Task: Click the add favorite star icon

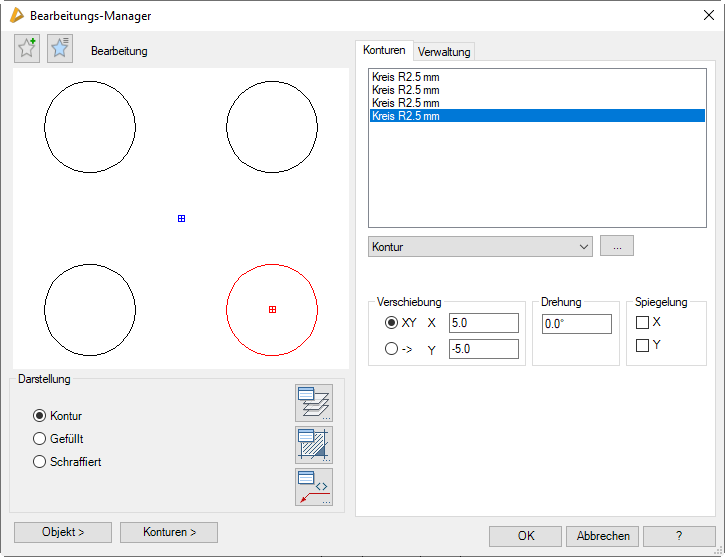Action: 27,49
